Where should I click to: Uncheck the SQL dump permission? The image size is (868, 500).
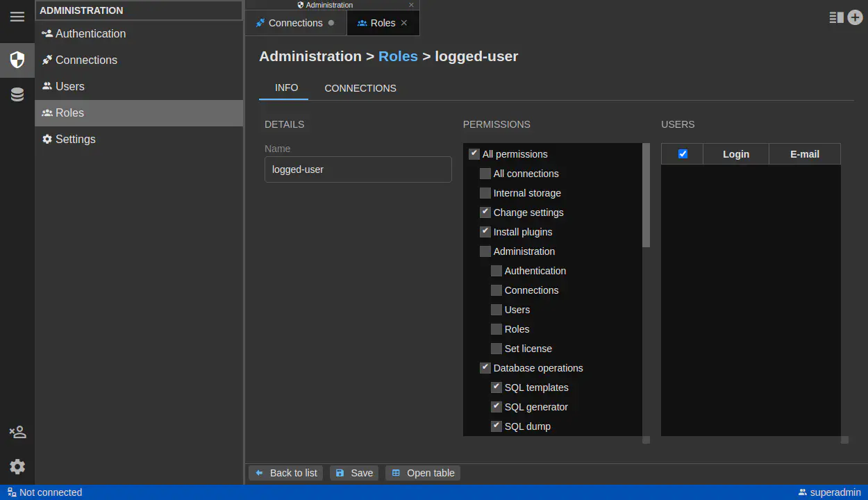click(496, 426)
